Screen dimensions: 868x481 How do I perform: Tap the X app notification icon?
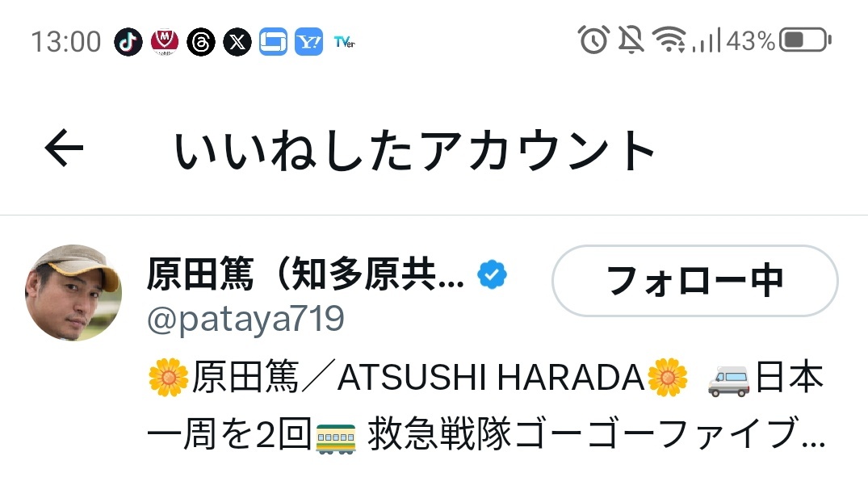[x=237, y=42]
